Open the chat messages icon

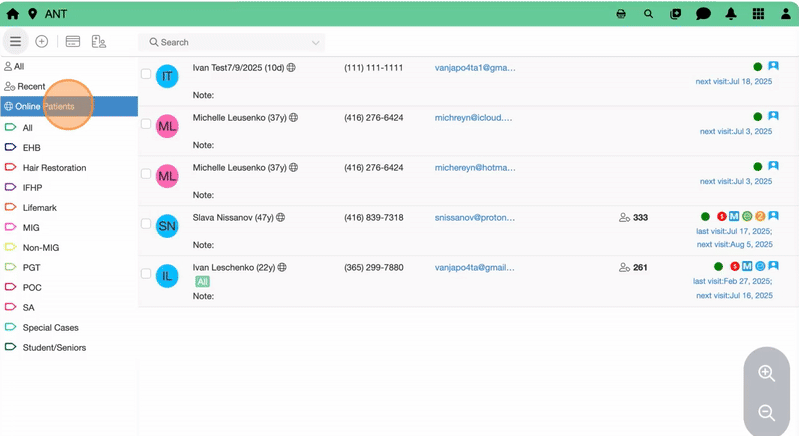pos(703,14)
